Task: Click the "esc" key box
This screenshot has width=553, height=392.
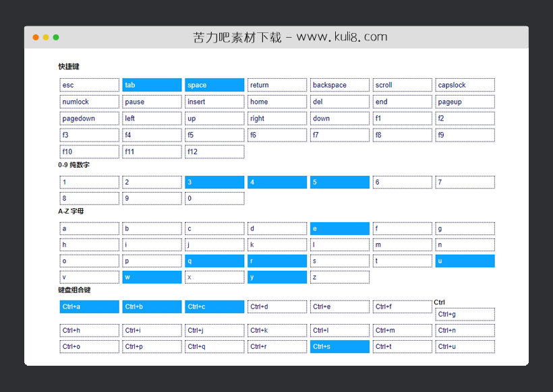Action: tap(89, 85)
